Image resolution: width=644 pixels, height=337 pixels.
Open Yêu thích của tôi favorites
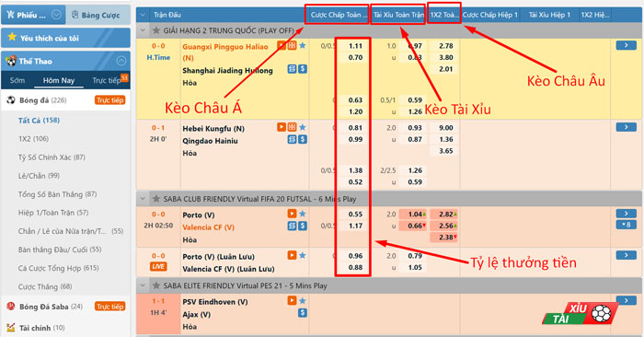click(65, 38)
